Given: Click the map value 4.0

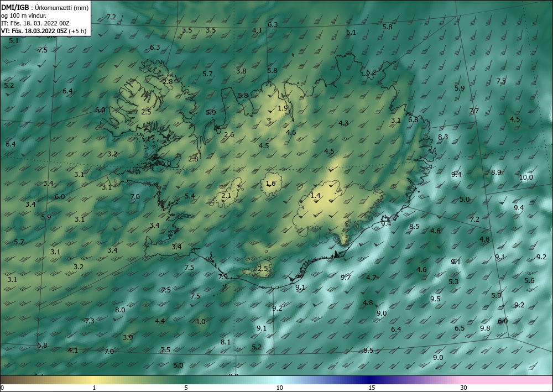Looking at the screenshot, I should pyautogui.click(x=200, y=321).
